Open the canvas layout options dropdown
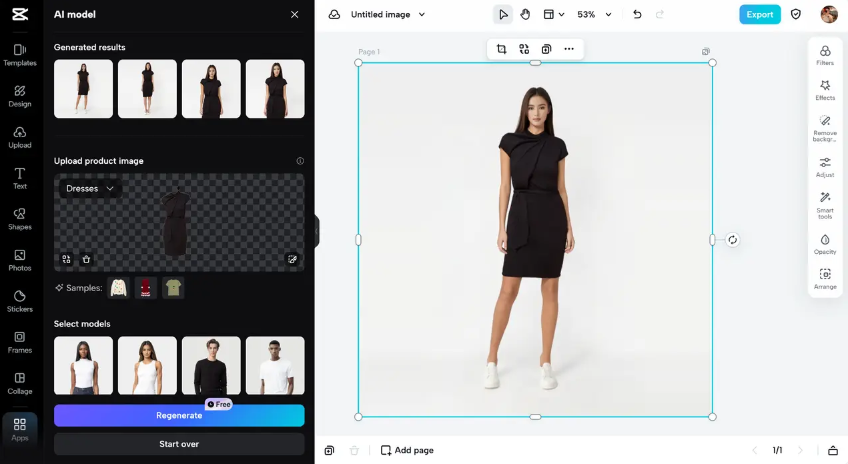Image resolution: width=848 pixels, height=464 pixels. pyautogui.click(x=553, y=15)
